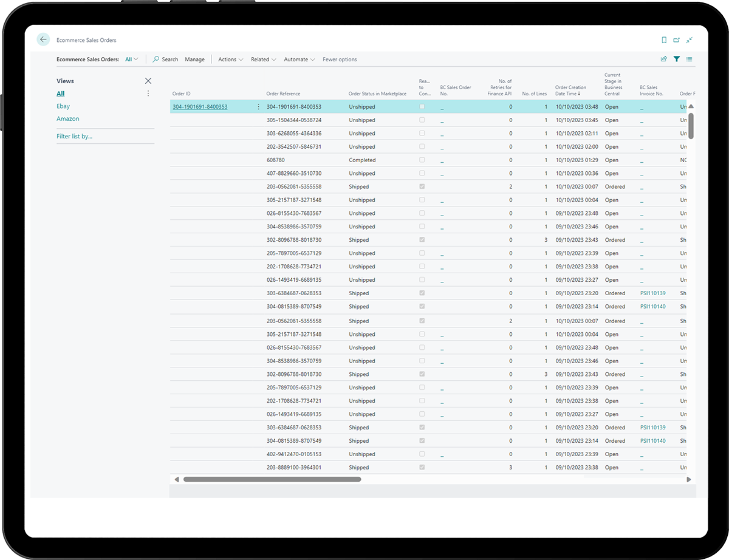Viewport: 729px width, 560px height.
Task: Tick the checkbox for order 305-1504344-0538724
Action: click(x=422, y=120)
